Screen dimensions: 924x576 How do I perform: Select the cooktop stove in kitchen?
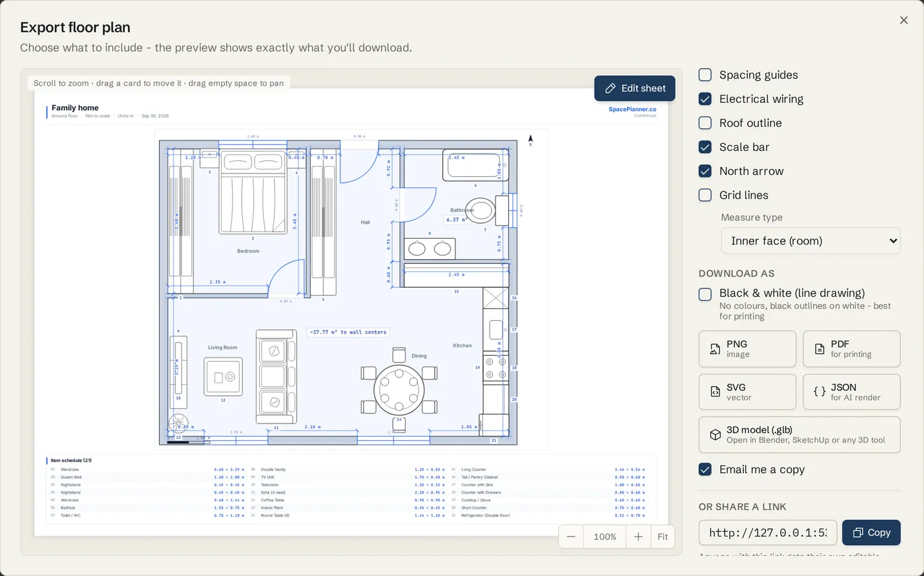click(x=496, y=368)
